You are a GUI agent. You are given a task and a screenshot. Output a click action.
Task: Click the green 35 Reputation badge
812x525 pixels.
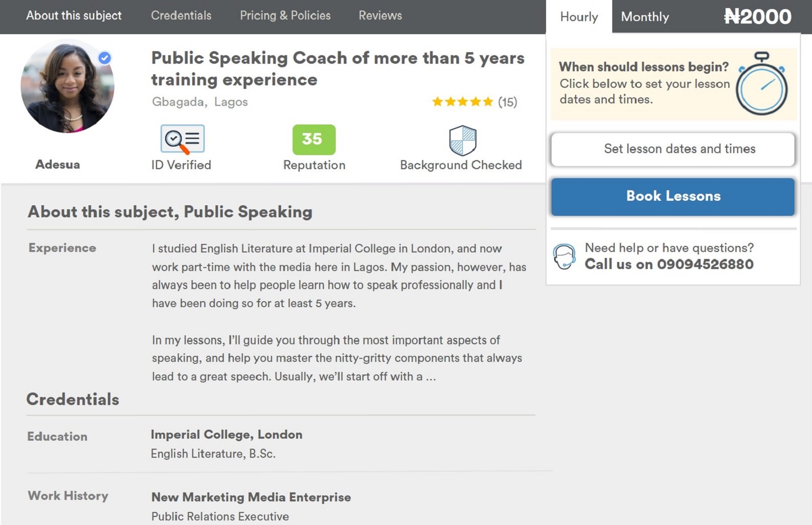pyautogui.click(x=314, y=139)
